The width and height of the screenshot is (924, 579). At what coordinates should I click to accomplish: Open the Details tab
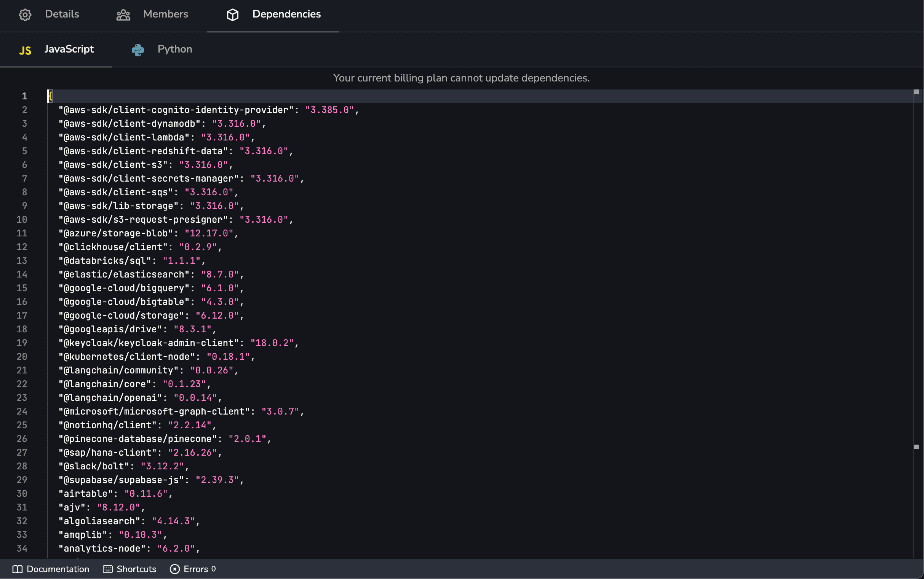(x=49, y=14)
